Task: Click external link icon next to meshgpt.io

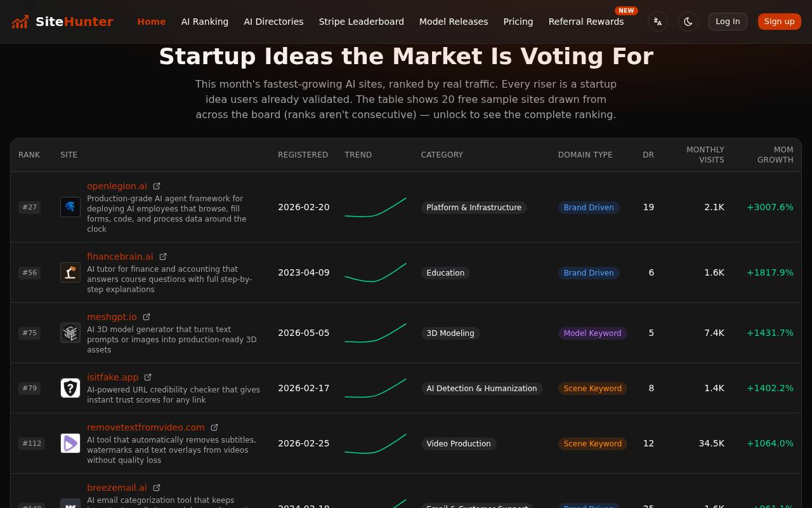Action: 147,317
